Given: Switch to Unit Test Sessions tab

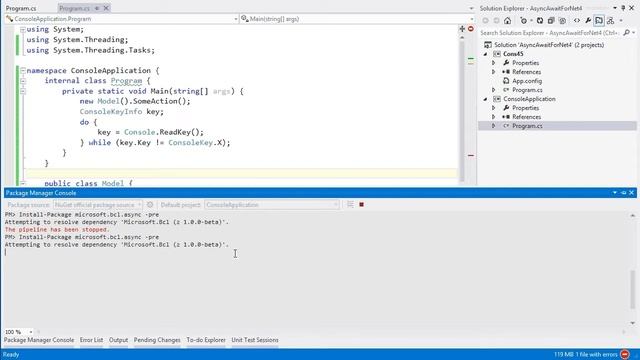Looking at the screenshot, I should (x=255, y=340).
